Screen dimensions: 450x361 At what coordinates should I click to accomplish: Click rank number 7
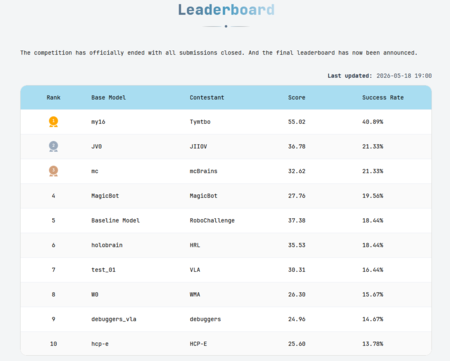tap(53, 270)
